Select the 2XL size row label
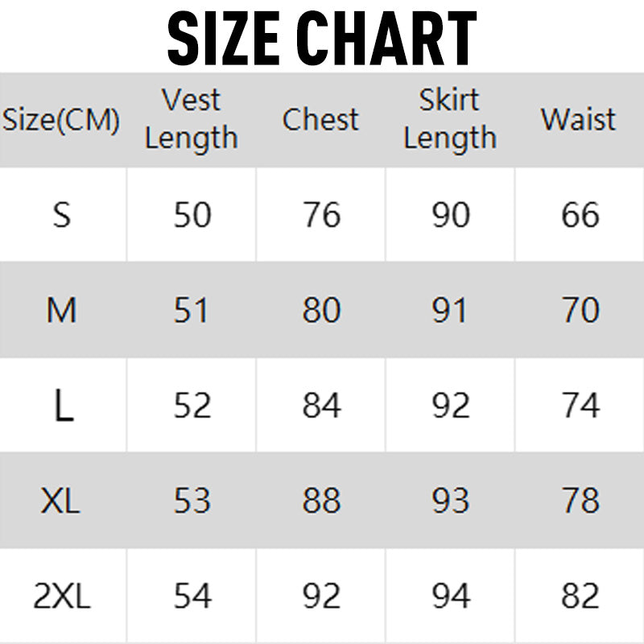644x644 pixels. pyautogui.click(x=62, y=597)
